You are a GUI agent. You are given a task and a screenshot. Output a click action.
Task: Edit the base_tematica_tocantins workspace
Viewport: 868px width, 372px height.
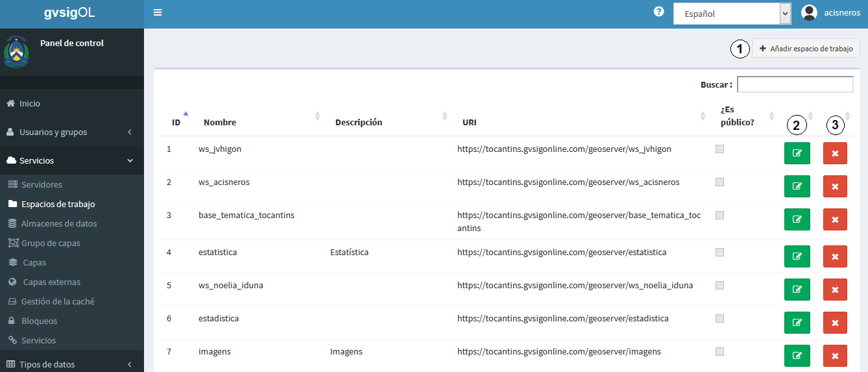tap(797, 219)
